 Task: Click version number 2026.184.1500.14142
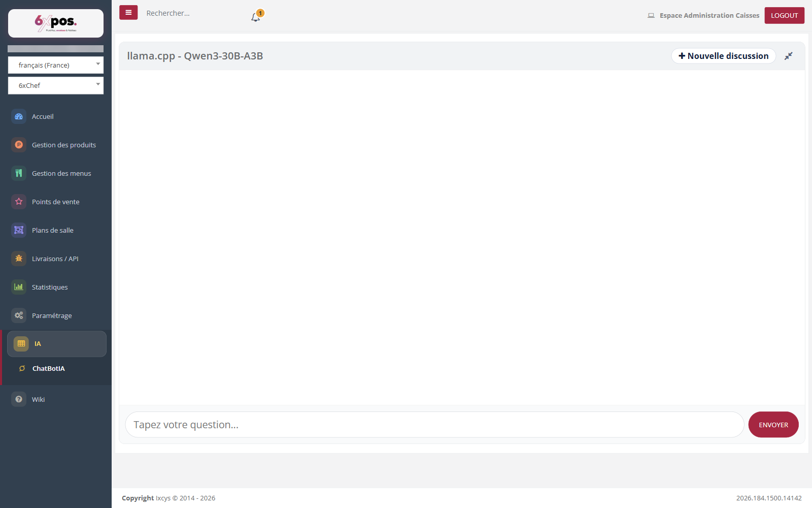click(x=769, y=498)
